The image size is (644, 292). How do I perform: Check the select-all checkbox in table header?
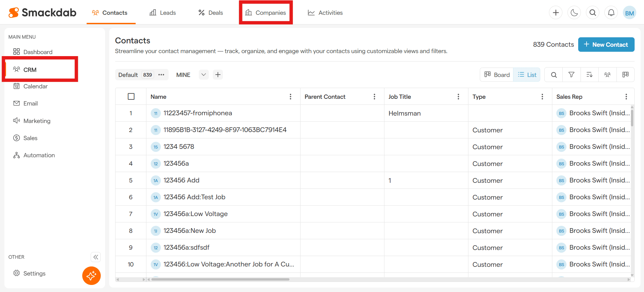click(x=131, y=97)
